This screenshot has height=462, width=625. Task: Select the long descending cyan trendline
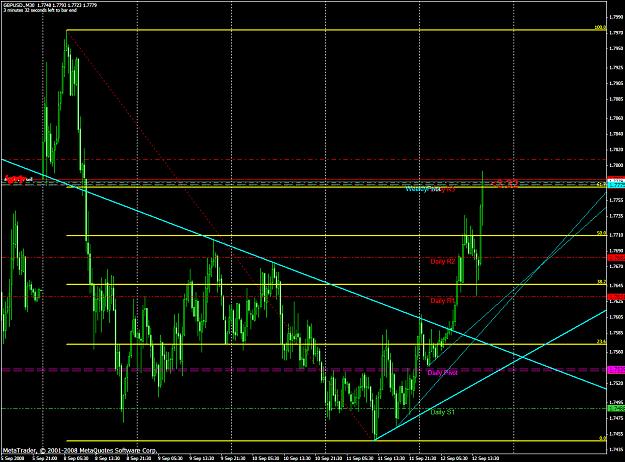pyautogui.click(x=303, y=274)
